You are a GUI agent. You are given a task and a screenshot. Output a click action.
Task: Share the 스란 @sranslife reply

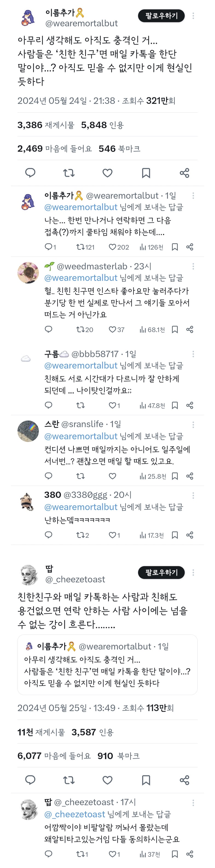190,476
